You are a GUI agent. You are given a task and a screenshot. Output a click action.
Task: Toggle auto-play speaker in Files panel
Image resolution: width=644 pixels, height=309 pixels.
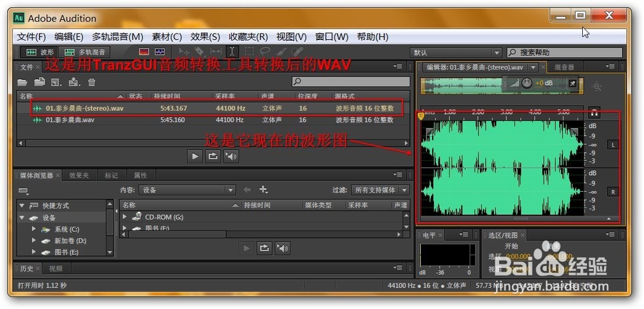[x=231, y=156]
